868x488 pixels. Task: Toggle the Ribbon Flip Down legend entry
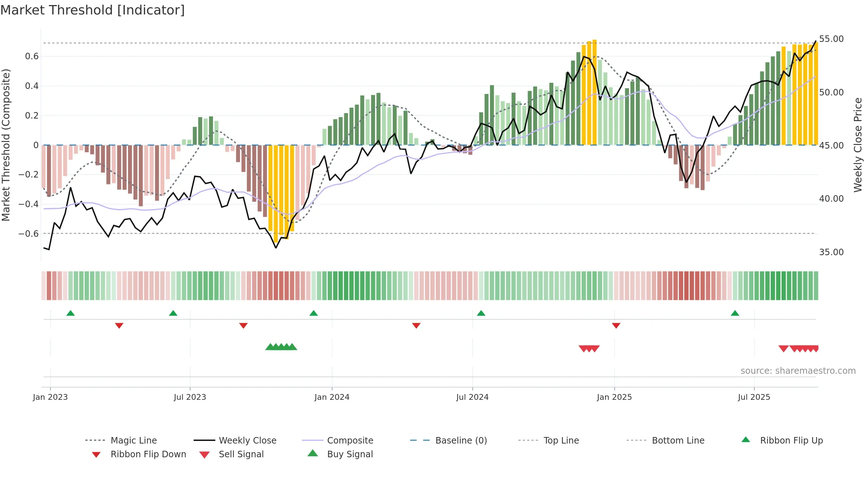(139, 454)
